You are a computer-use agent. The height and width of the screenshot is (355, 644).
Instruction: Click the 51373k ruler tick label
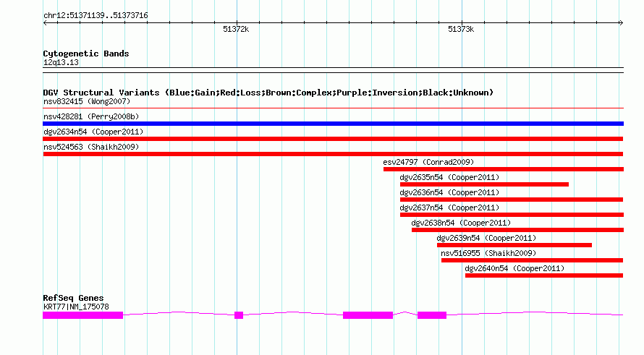[x=461, y=29]
